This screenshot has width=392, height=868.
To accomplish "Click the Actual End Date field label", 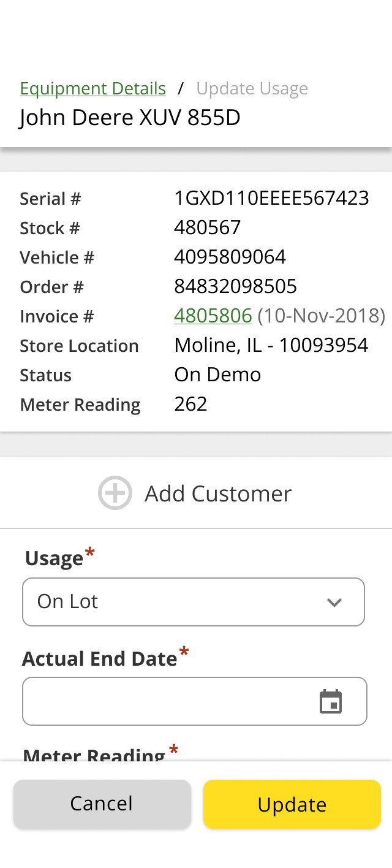I will 100,659.
